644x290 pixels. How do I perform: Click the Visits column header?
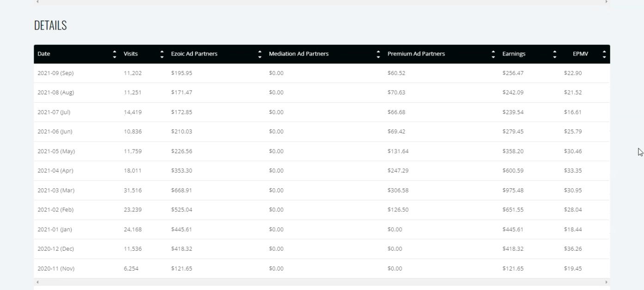[x=131, y=54]
